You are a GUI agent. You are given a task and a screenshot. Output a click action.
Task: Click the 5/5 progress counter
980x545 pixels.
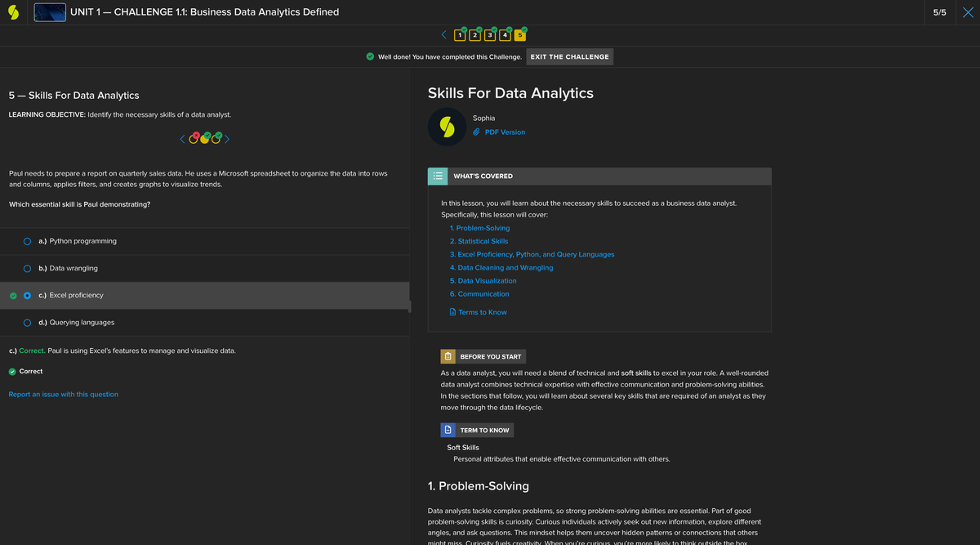pos(939,12)
